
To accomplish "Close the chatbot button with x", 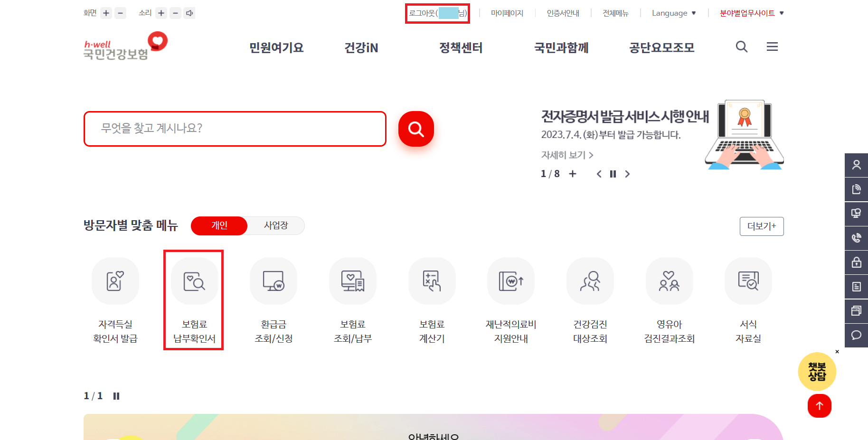I will click(x=837, y=352).
